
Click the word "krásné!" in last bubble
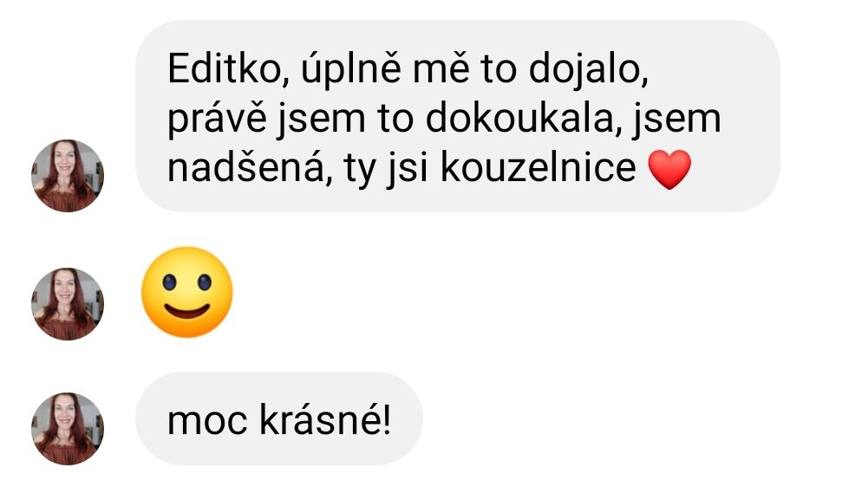[x=325, y=420]
